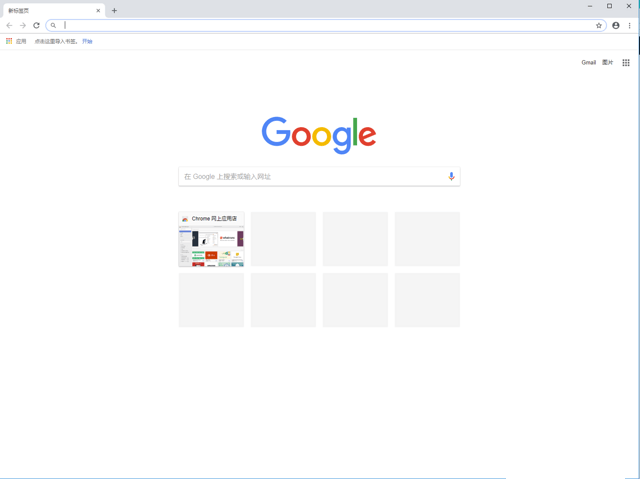The width and height of the screenshot is (640, 479).
Task: Click the blue import bookmarks start link
Action: [x=87, y=41]
